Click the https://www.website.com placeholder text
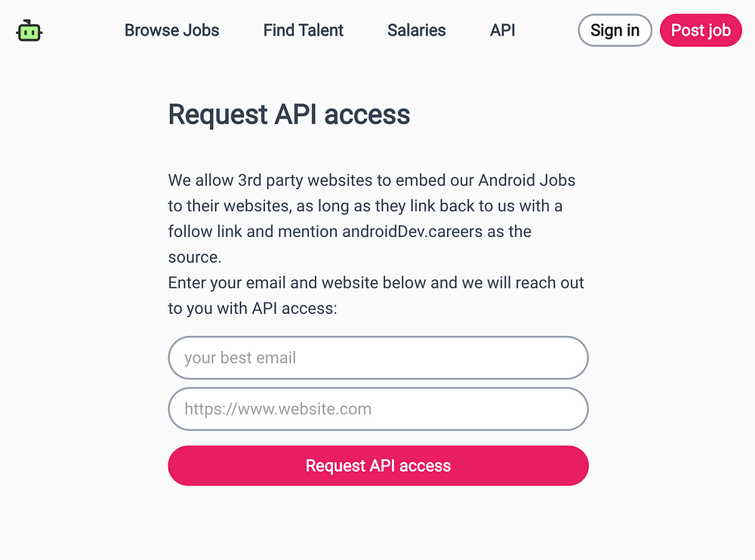 [278, 409]
